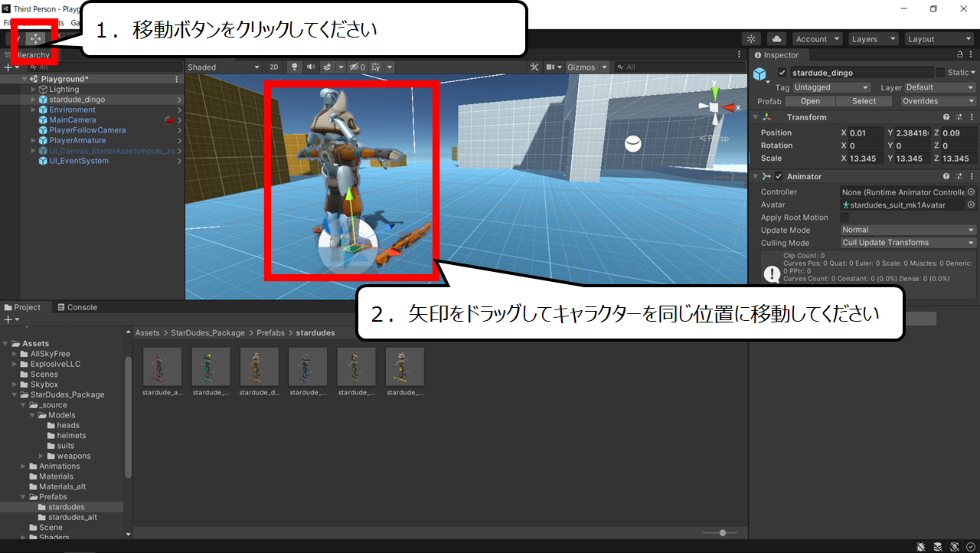The image size is (980, 553).
Task: Open the prefab Overrides dropdown
Action: pos(937,101)
